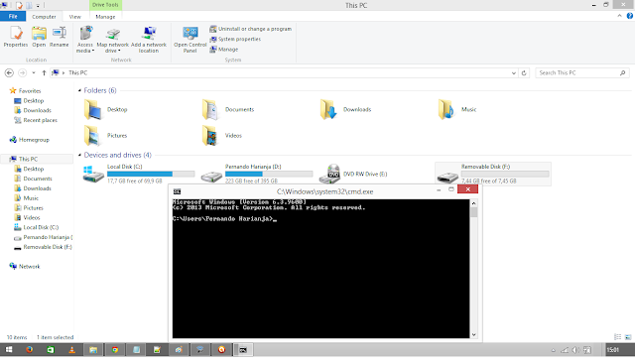Select the Pictures folder in Folders group

click(x=106, y=136)
